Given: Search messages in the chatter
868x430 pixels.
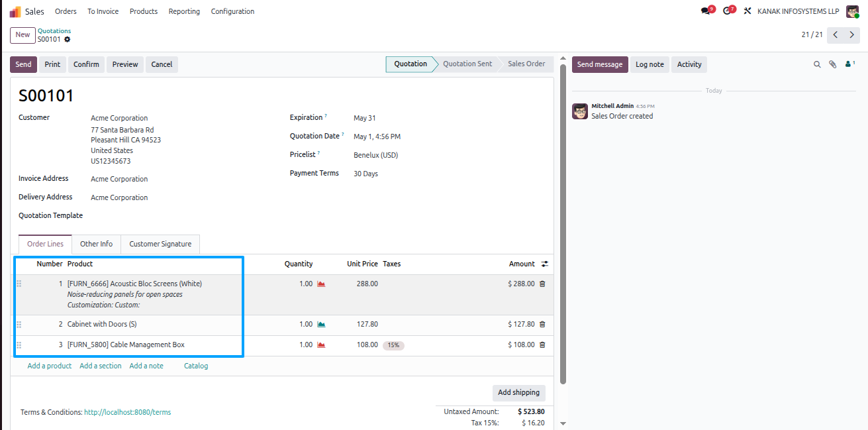Looking at the screenshot, I should [x=817, y=64].
